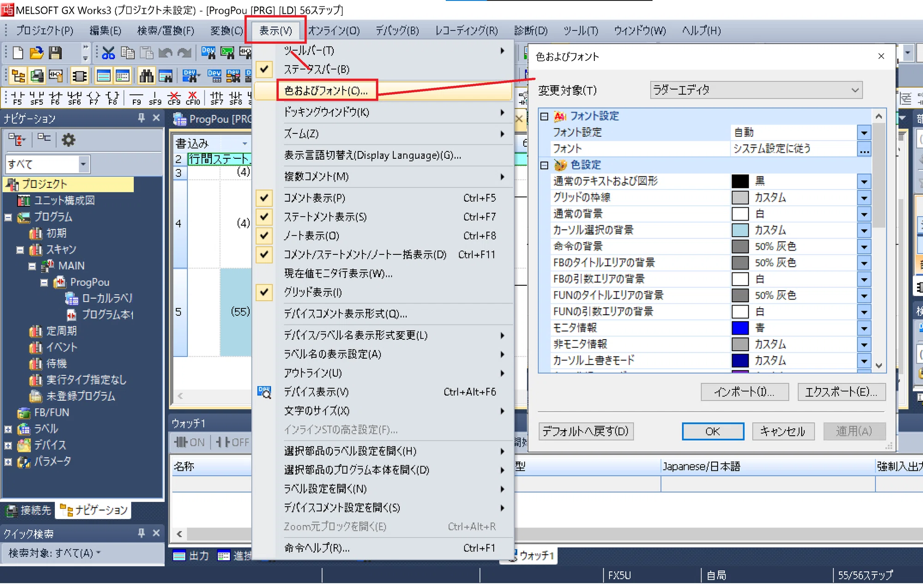
Task: Click the Save floppy disk icon
Action: click(55, 53)
